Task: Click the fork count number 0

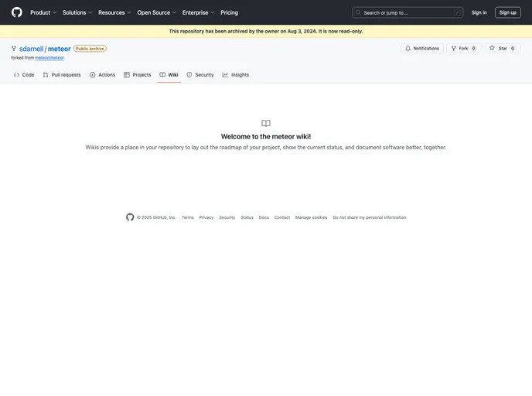Action: pos(474,48)
